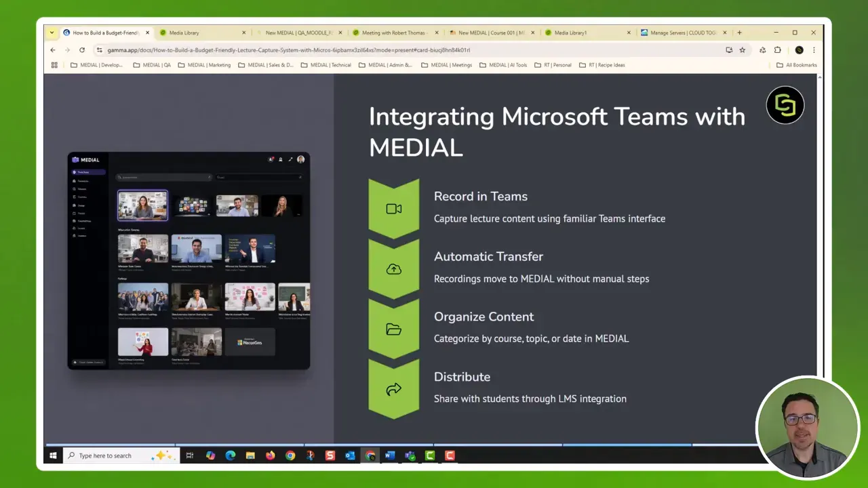The width and height of the screenshot is (868, 488).
Task: Open the tab search dropdown arrow
Action: pos(52,33)
